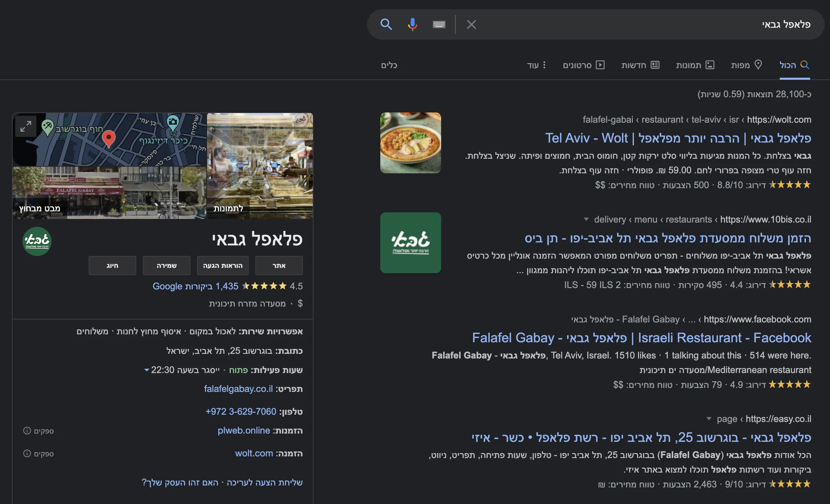This screenshot has width=830, height=504.
Task: Click inside the search text field
Action: tap(643, 24)
